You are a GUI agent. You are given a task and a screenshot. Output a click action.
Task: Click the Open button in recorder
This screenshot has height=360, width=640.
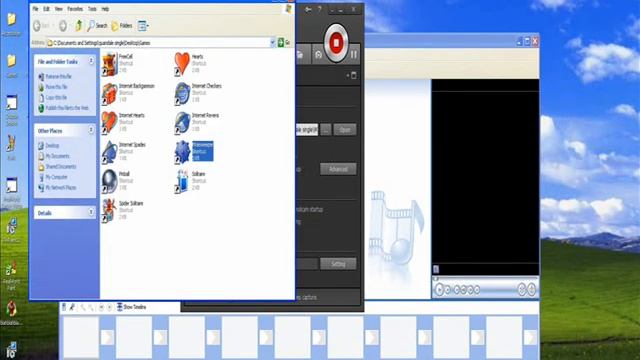[345, 130]
